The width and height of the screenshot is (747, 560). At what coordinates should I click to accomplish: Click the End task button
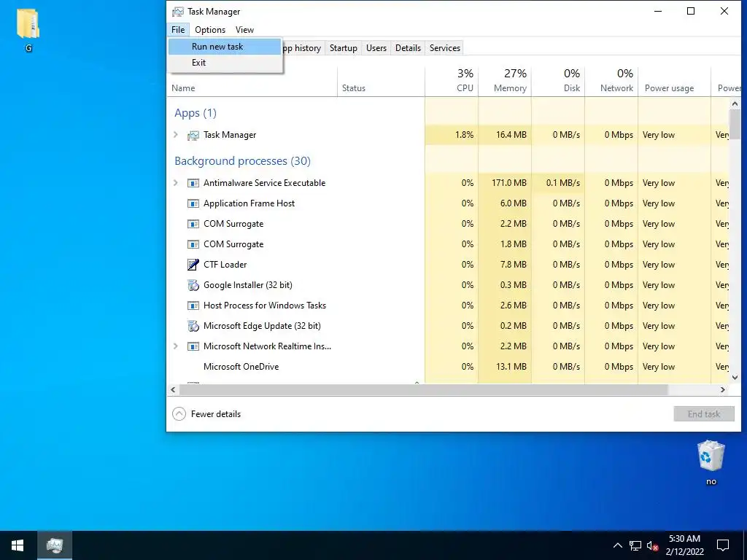click(704, 414)
